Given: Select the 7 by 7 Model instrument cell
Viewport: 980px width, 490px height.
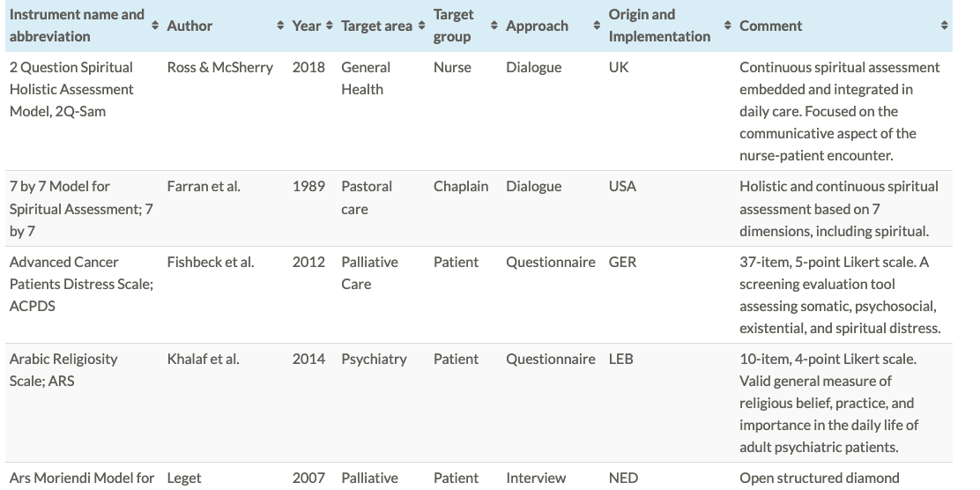Looking at the screenshot, I should coord(81,208).
